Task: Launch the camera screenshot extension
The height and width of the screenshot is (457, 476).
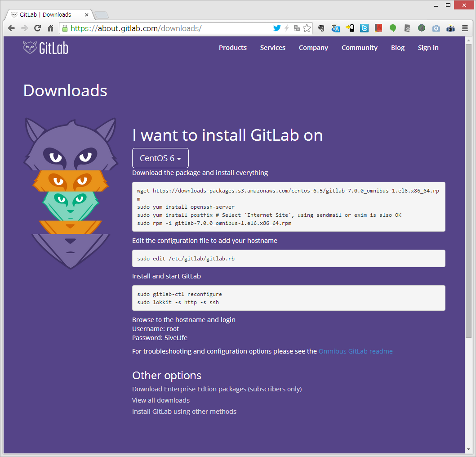Action: pyautogui.click(x=436, y=28)
